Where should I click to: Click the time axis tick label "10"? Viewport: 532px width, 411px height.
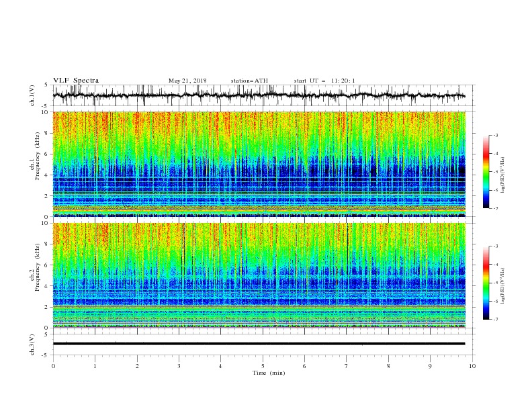coord(472,366)
